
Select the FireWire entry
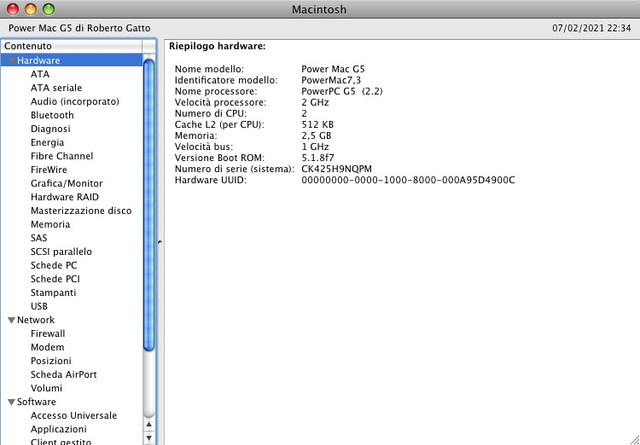(x=49, y=169)
